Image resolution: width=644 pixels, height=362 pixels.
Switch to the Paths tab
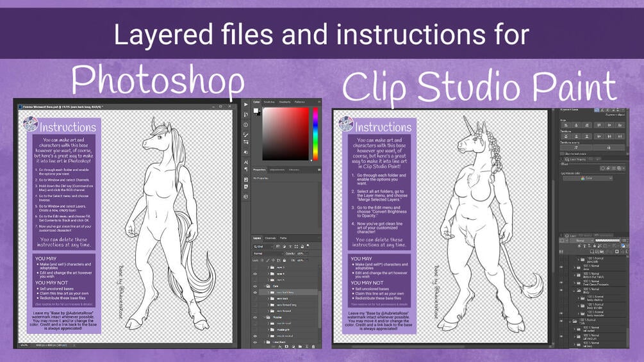tap(283, 238)
